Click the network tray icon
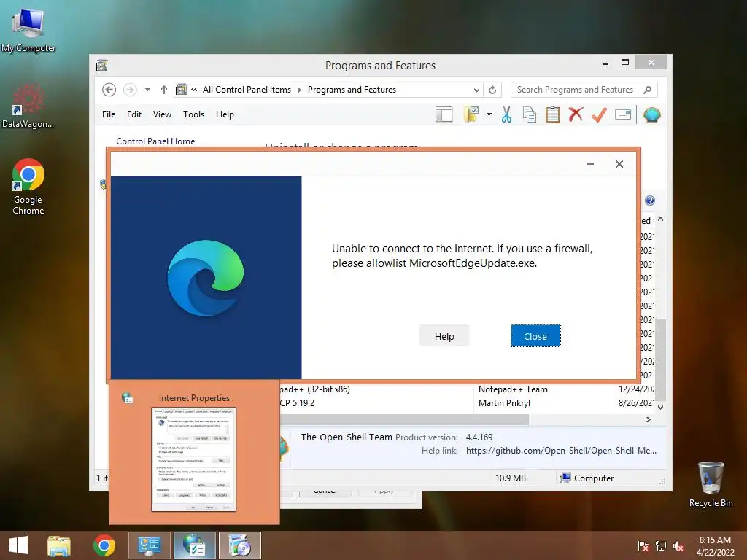The width and height of the screenshot is (747, 560). click(x=661, y=545)
